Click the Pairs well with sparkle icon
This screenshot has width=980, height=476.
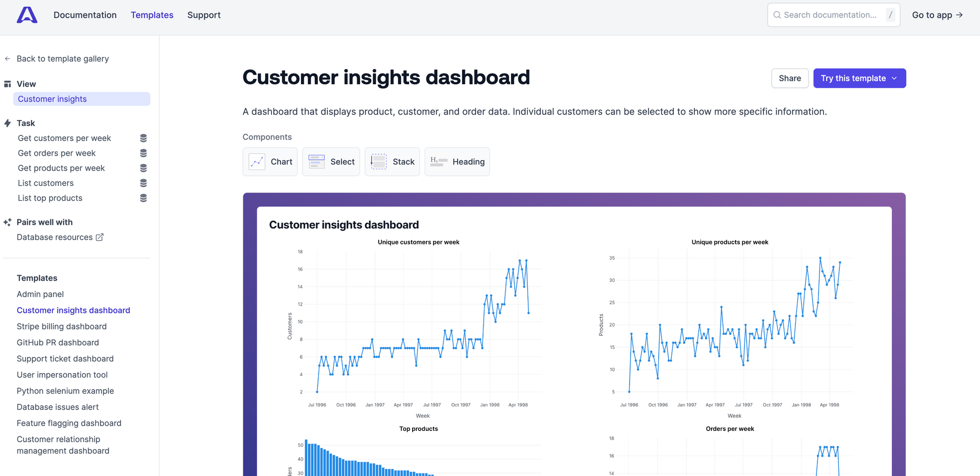point(7,222)
